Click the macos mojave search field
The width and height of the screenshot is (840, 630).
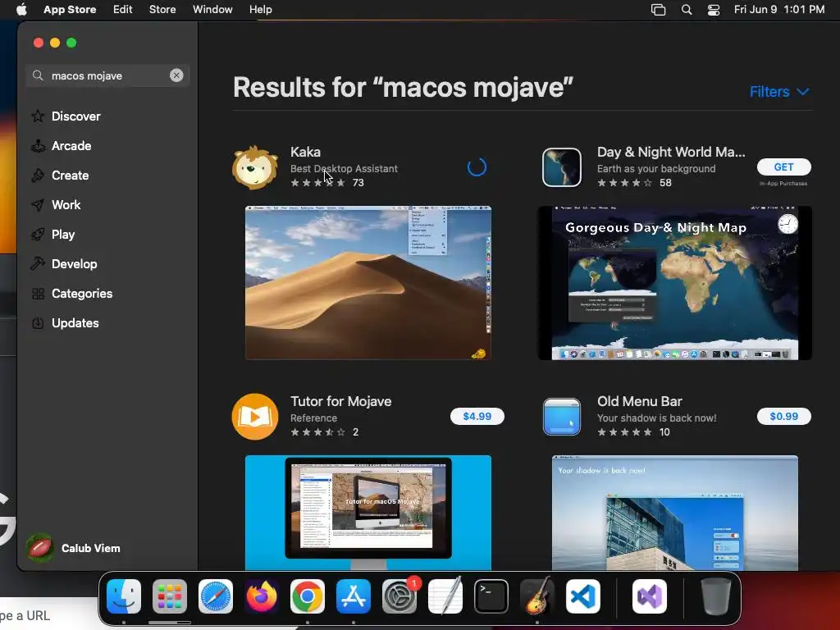(107, 75)
